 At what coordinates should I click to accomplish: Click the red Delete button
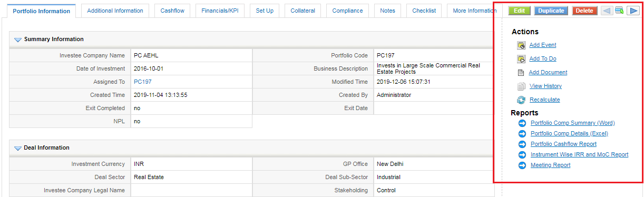click(x=584, y=11)
